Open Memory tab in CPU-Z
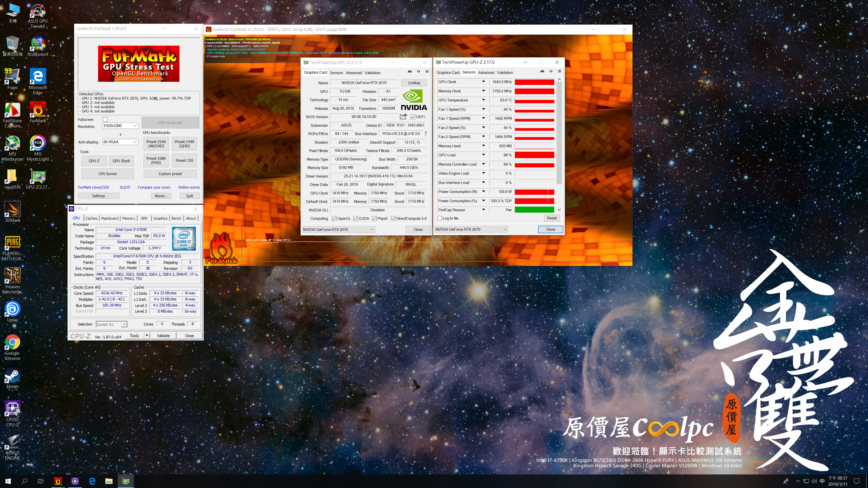Image resolution: width=868 pixels, height=488 pixels. [x=128, y=218]
